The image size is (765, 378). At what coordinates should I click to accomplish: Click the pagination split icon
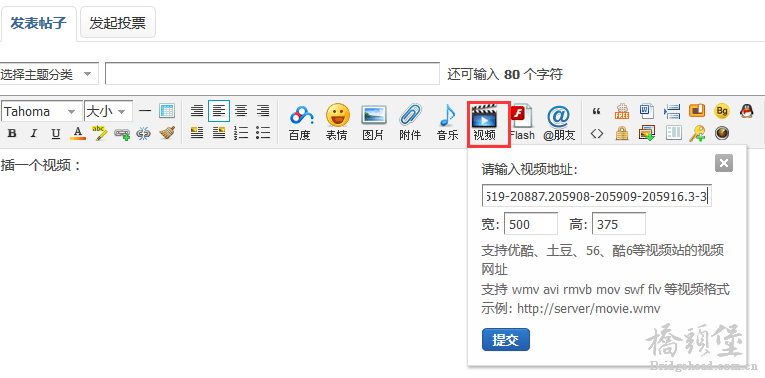[672, 111]
